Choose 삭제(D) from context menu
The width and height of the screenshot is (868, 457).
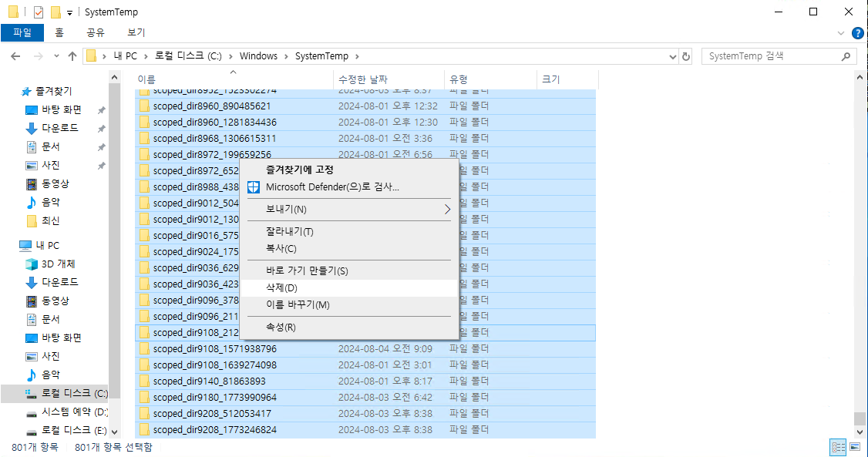(281, 287)
